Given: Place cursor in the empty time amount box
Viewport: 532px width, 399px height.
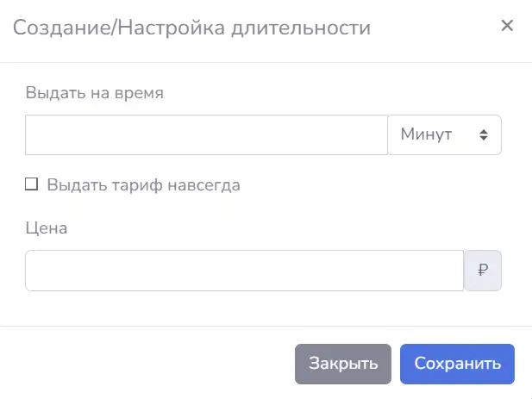Looking at the screenshot, I should pos(206,135).
